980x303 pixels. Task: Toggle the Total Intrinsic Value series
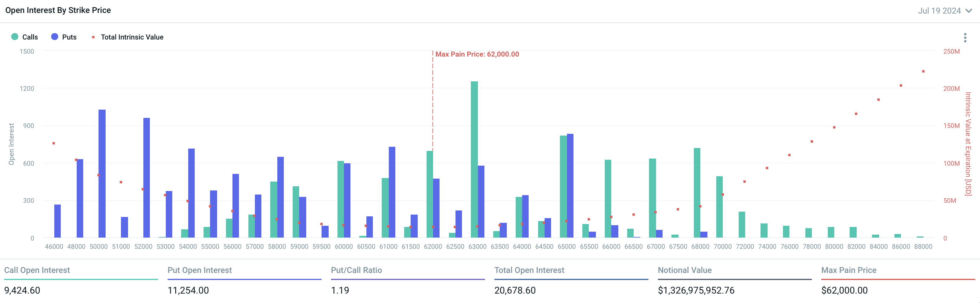[x=132, y=37]
